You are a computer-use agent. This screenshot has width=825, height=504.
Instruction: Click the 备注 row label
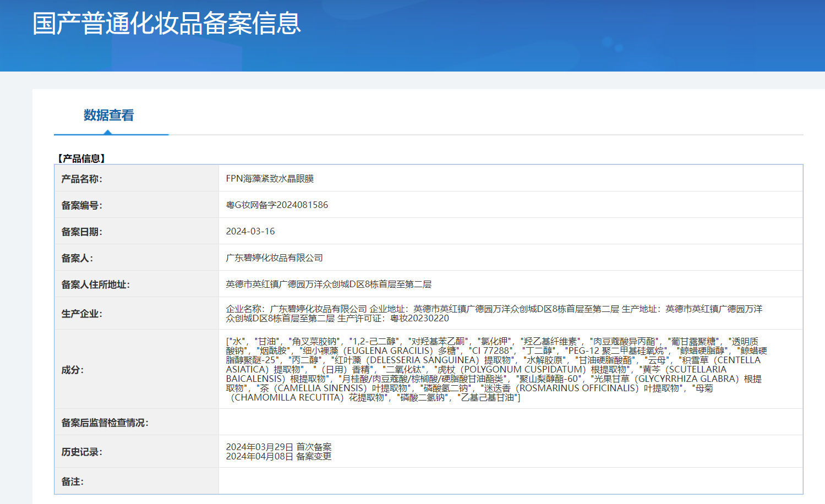(73, 481)
